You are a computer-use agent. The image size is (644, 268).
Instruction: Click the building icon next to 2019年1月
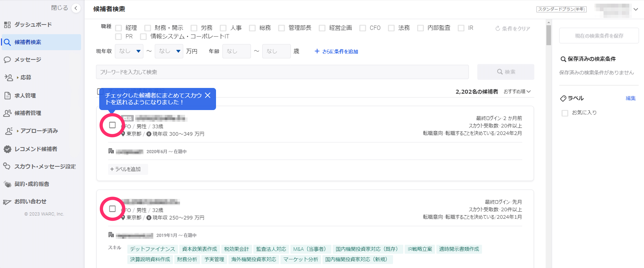click(111, 235)
